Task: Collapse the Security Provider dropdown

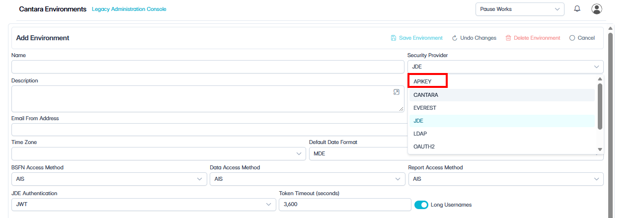Action: [x=505, y=67]
